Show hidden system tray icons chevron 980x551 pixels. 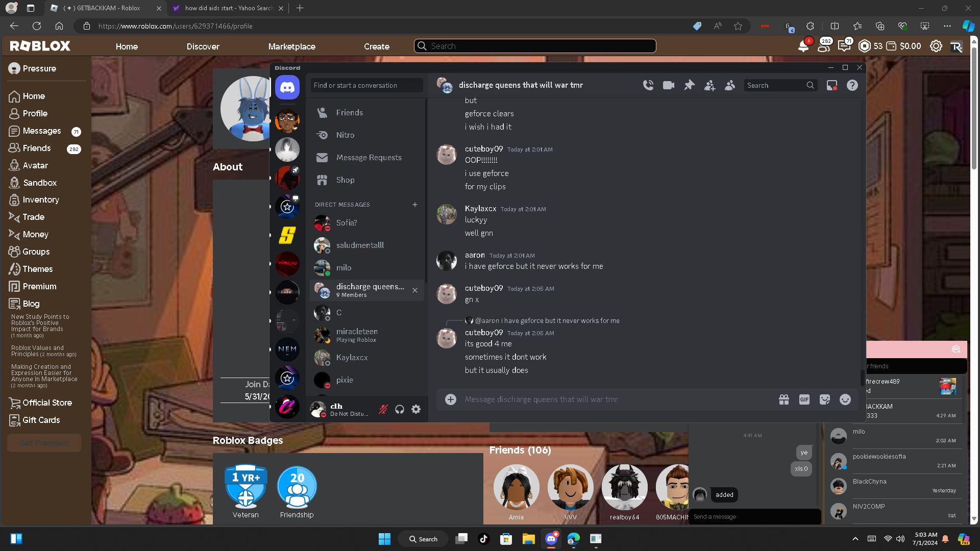(x=855, y=539)
